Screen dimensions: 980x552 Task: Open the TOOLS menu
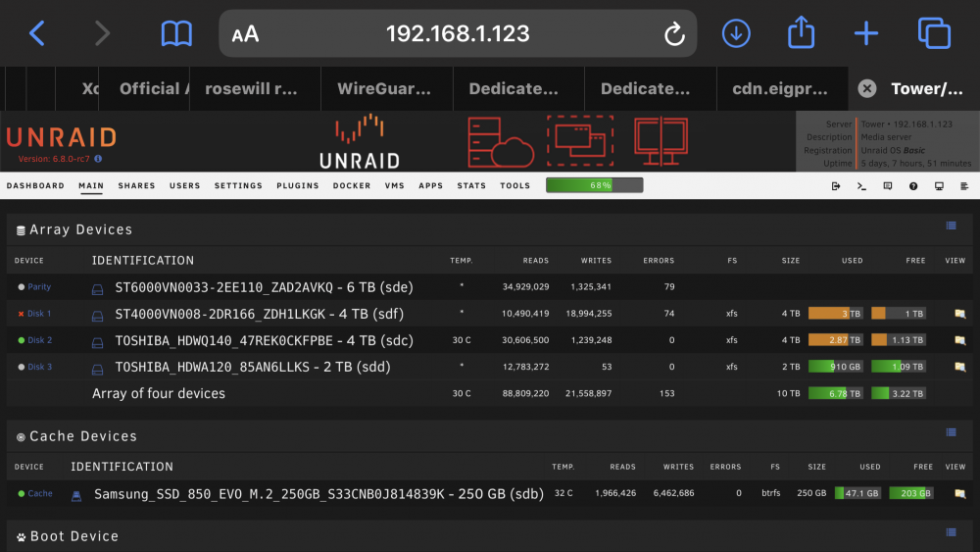515,185
